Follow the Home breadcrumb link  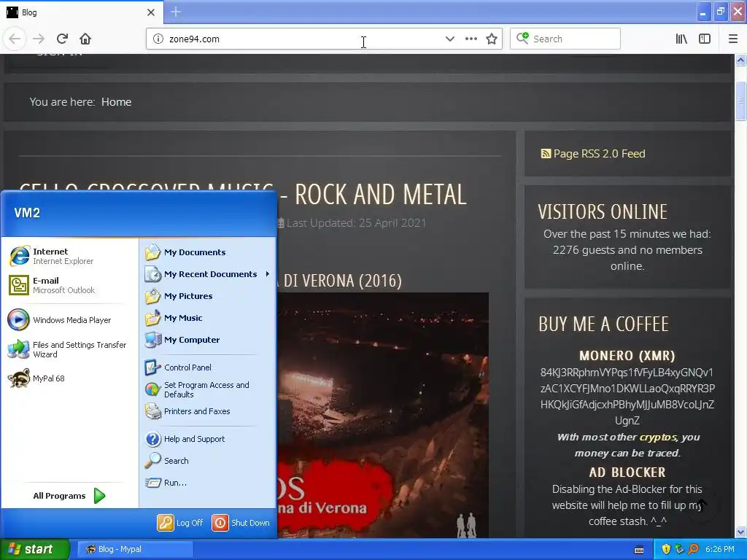pyautogui.click(x=116, y=102)
